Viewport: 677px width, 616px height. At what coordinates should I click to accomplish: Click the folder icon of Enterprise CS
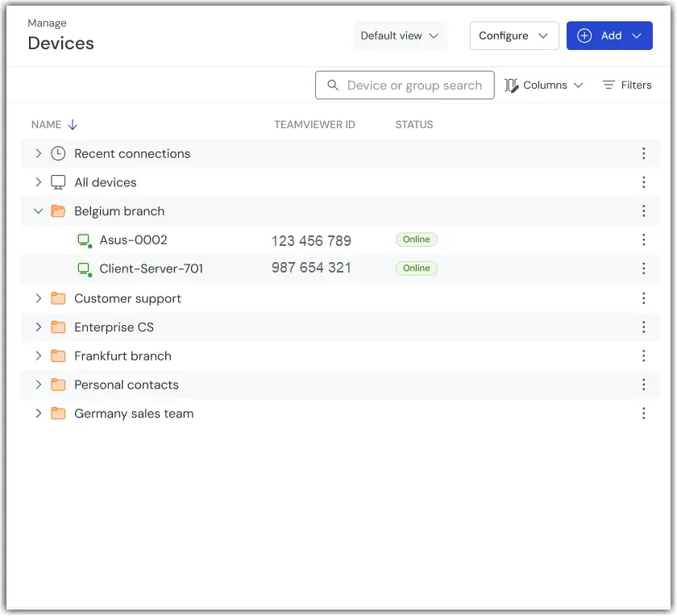(x=58, y=327)
